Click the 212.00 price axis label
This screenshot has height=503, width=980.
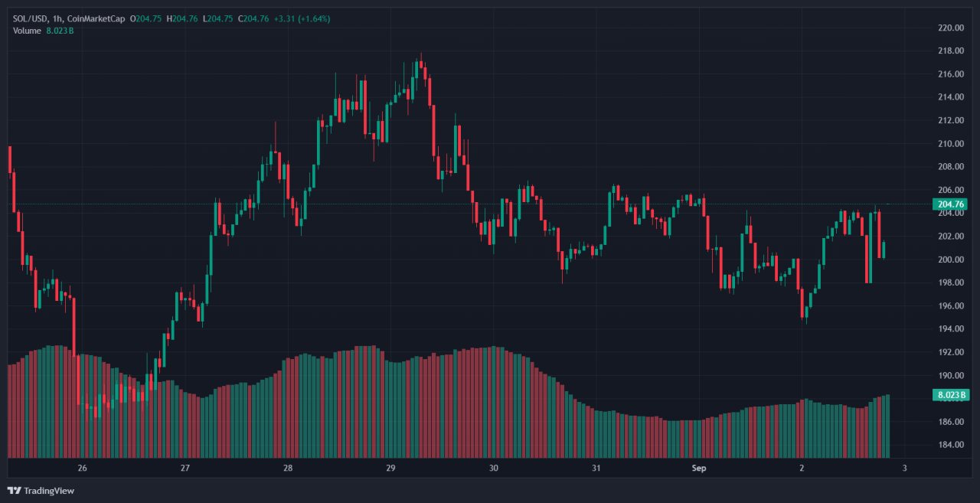pos(950,120)
